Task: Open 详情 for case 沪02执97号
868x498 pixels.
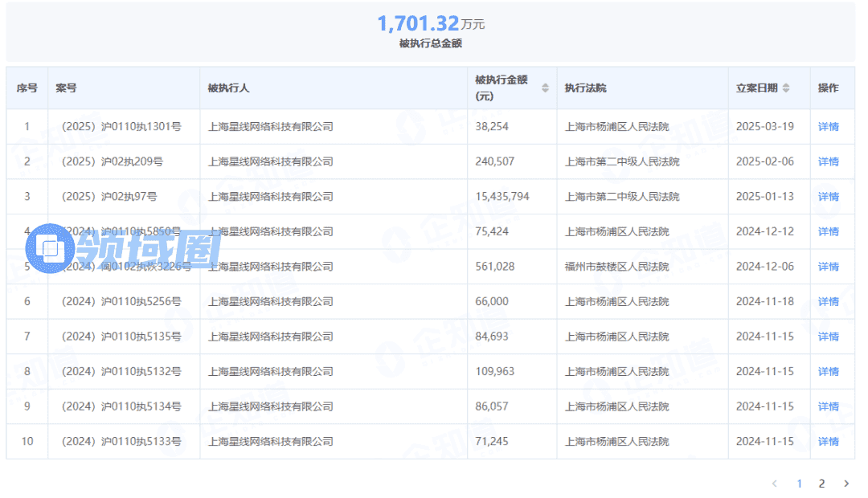Action: point(828,197)
